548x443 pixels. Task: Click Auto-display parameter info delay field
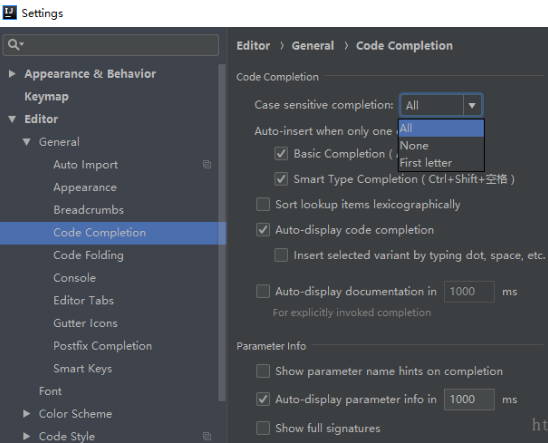pyautogui.click(x=469, y=399)
